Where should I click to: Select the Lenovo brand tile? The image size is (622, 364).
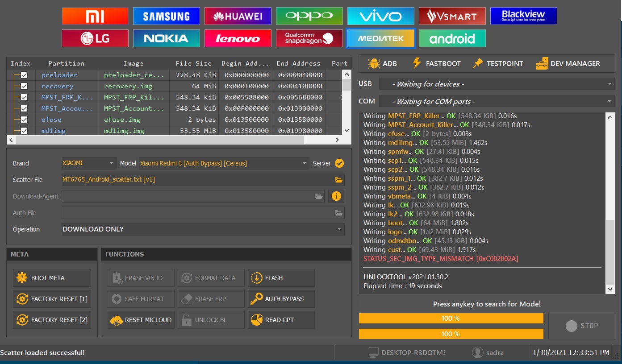pyautogui.click(x=238, y=38)
